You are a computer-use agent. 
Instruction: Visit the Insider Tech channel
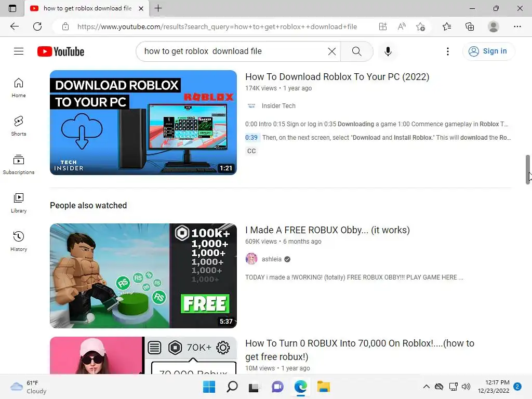pyautogui.click(x=278, y=106)
